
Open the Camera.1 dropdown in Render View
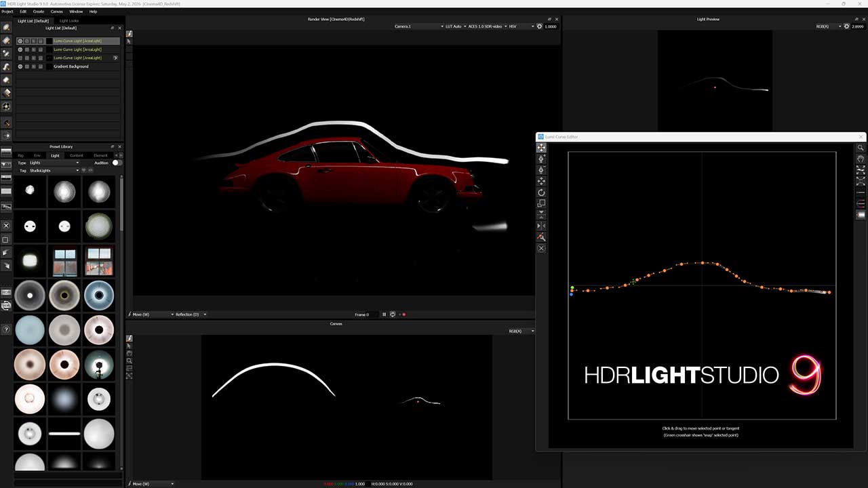coord(418,26)
